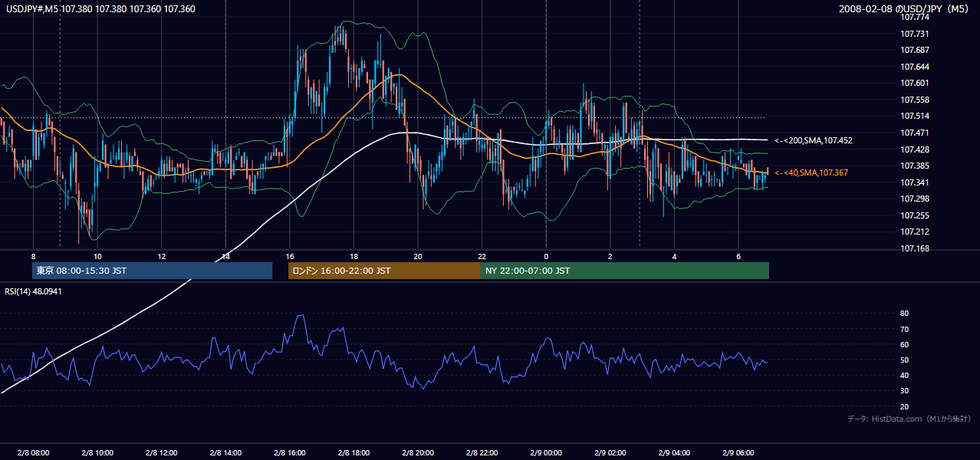Viewport: 980px width, 460px height.
Task: Click the RSI scale value 60
Action: pyautogui.click(x=905, y=344)
